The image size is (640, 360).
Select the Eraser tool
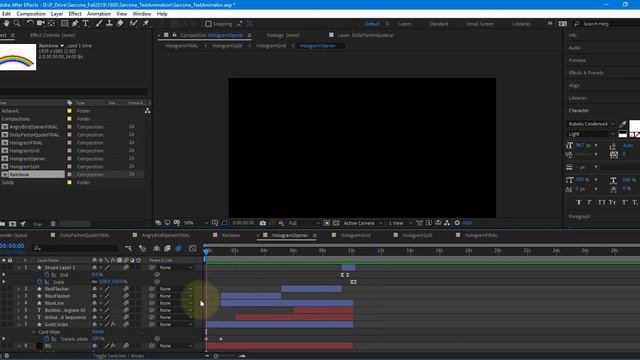click(120, 23)
